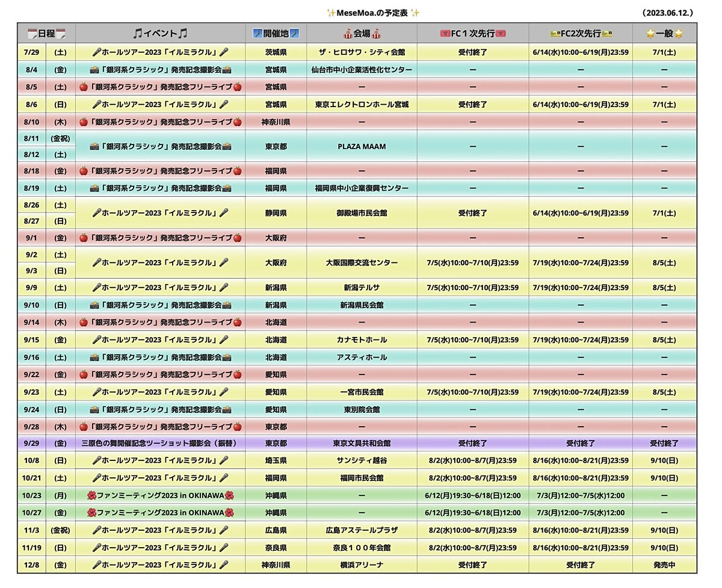Click the MeseMoa.の予定表 title text

point(373,12)
